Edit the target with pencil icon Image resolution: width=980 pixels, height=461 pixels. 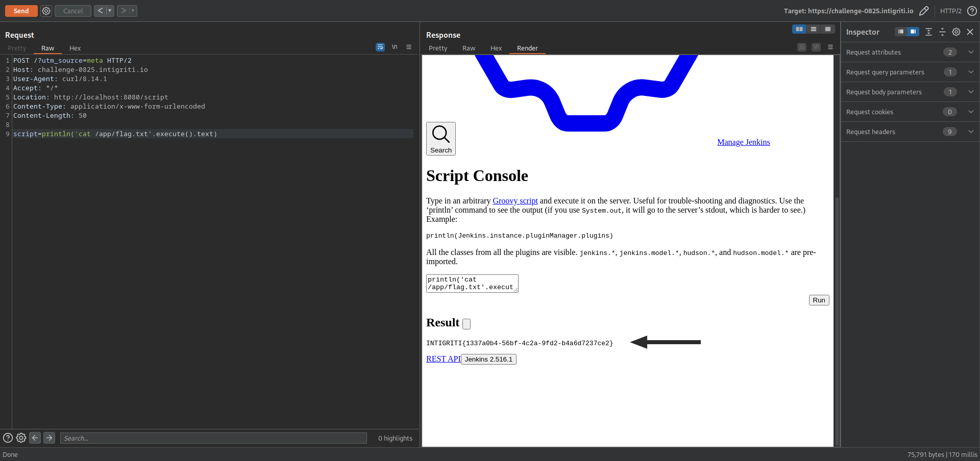tap(924, 11)
